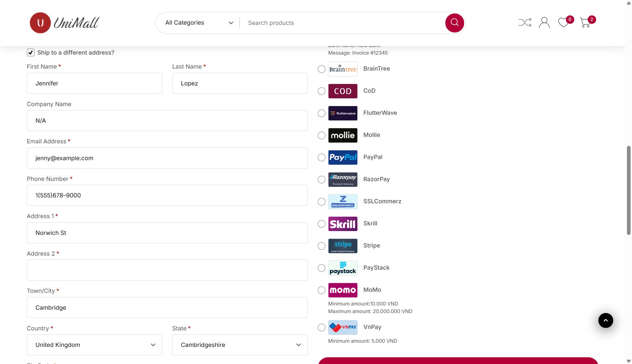632x364 pixels.
Task: Click the scroll-to-top arrow button
Action: [605, 320]
